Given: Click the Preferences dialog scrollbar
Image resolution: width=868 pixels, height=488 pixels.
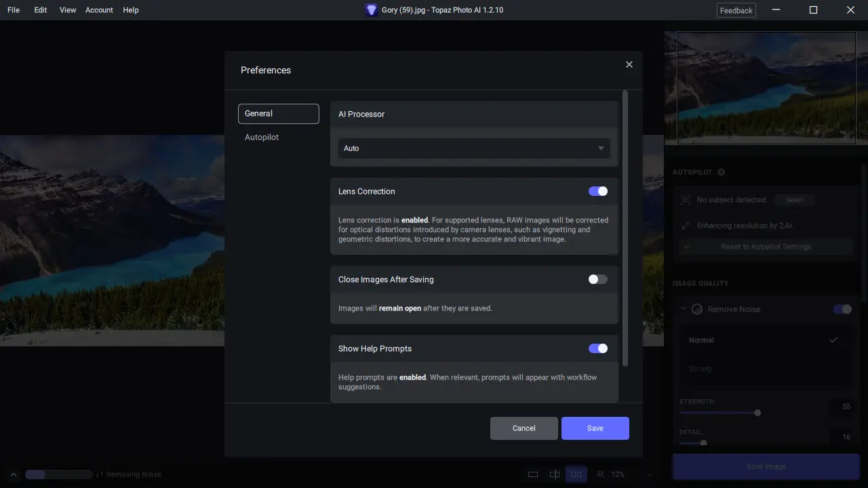Looking at the screenshot, I should pos(625,228).
